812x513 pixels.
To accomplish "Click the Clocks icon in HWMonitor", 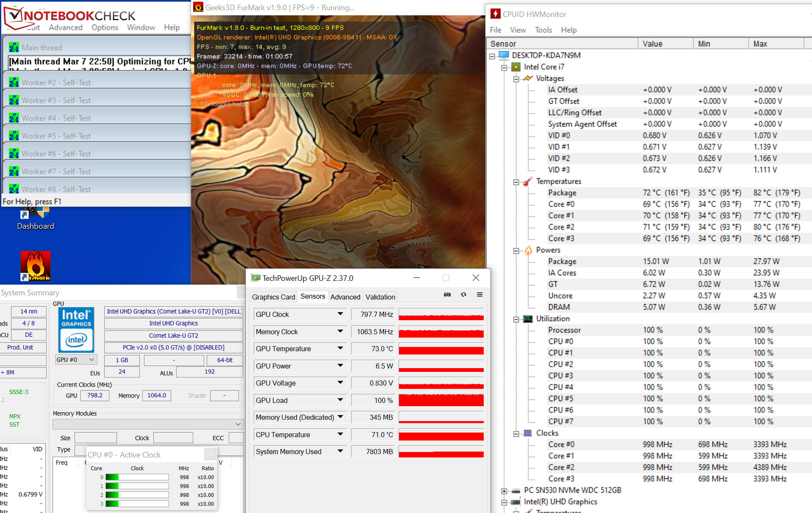I will point(528,433).
